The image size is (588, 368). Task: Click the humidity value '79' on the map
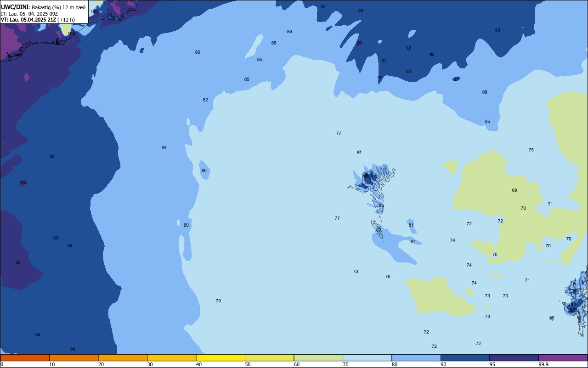point(218,301)
